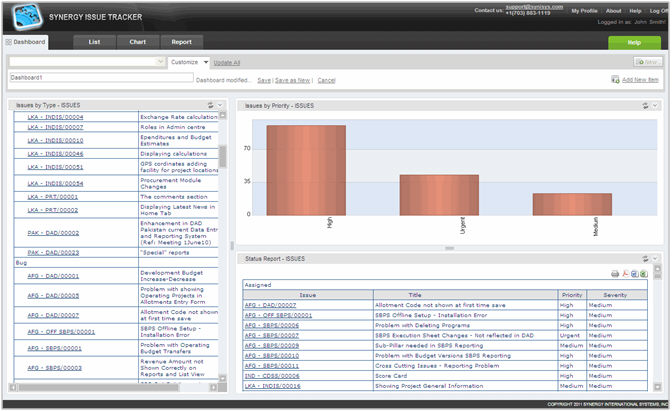Click up arrow of Status Report scrollbar
The height and width of the screenshot is (411, 672).
point(657,269)
